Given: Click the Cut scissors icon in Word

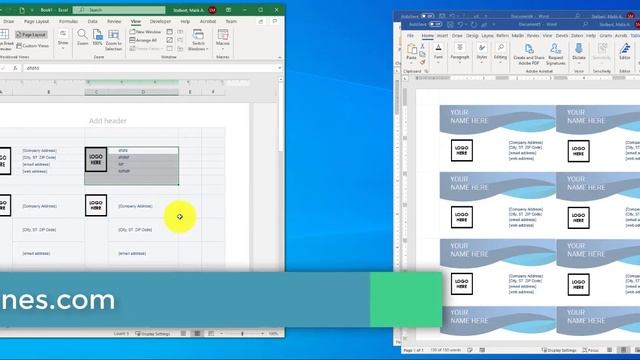Looking at the screenshot, I should 422,47.
